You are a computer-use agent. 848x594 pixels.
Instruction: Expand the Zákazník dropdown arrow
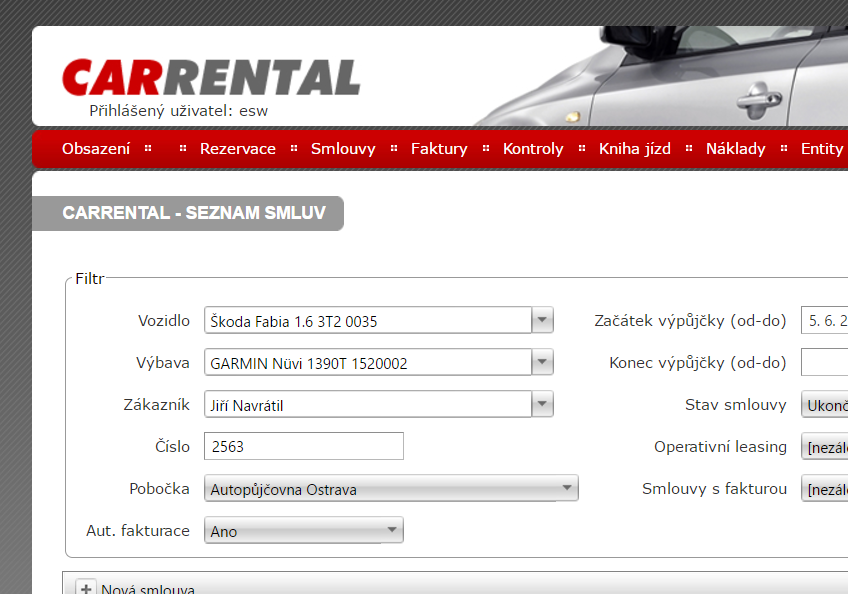point(542,405)
